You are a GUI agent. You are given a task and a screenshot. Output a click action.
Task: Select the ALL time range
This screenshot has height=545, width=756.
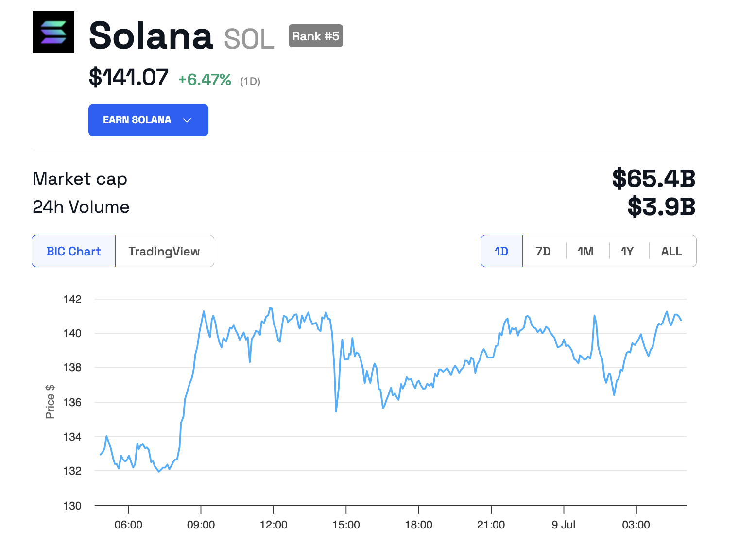pyautogui.click(x=671, y=251)
